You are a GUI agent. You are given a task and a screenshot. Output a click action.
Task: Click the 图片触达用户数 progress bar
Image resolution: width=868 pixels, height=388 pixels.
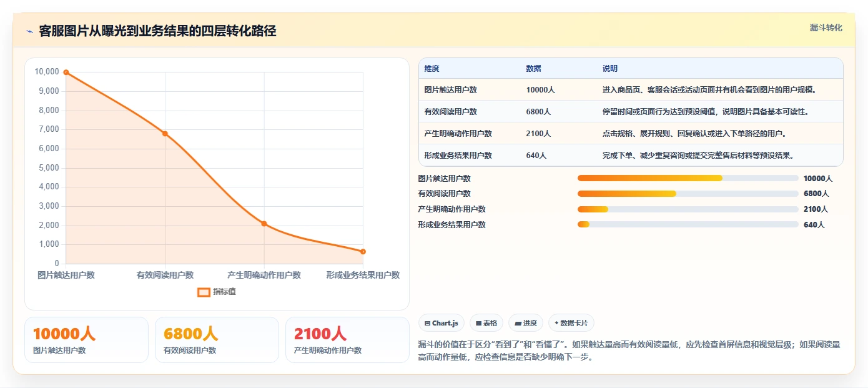tap(688, 178)
